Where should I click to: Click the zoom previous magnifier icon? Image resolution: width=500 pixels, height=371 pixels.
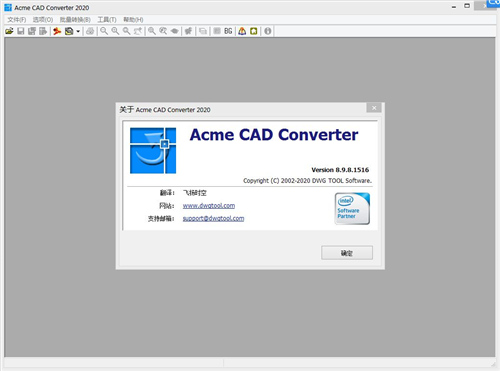tap(163, 31)
